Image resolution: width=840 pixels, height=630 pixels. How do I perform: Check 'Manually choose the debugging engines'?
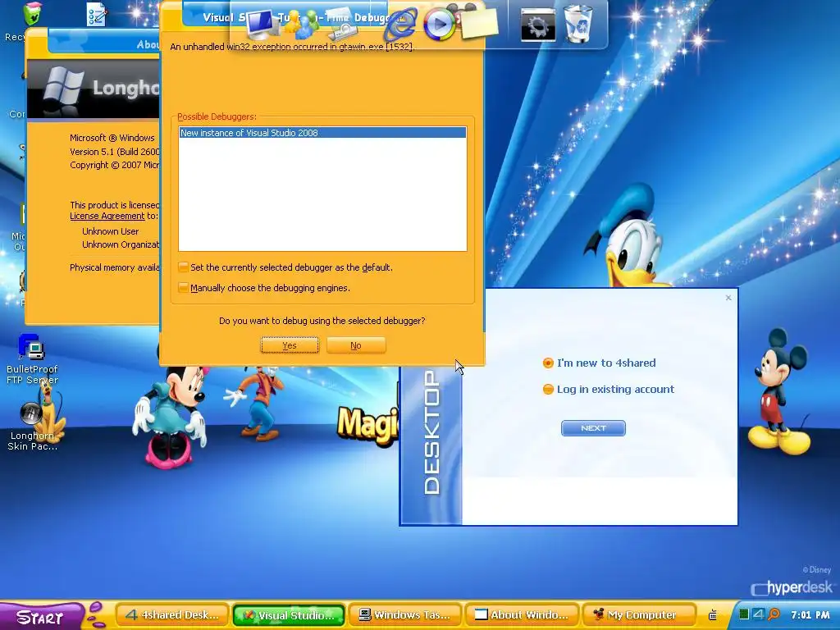pos(183,288)
